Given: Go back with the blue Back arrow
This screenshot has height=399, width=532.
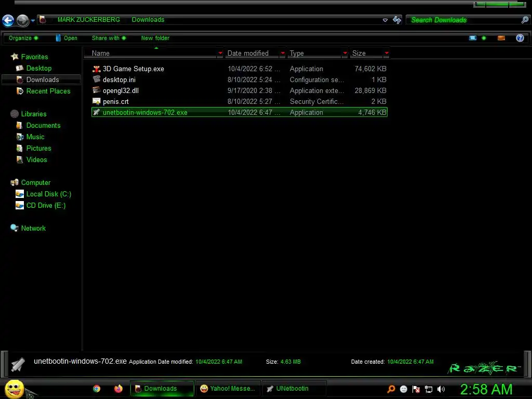Looking at the screenshot, I should pyautogui.click(x=8, y=20).
